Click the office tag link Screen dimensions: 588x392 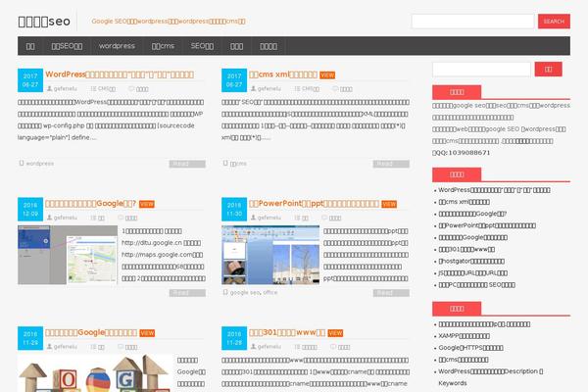tap(270, 293)
